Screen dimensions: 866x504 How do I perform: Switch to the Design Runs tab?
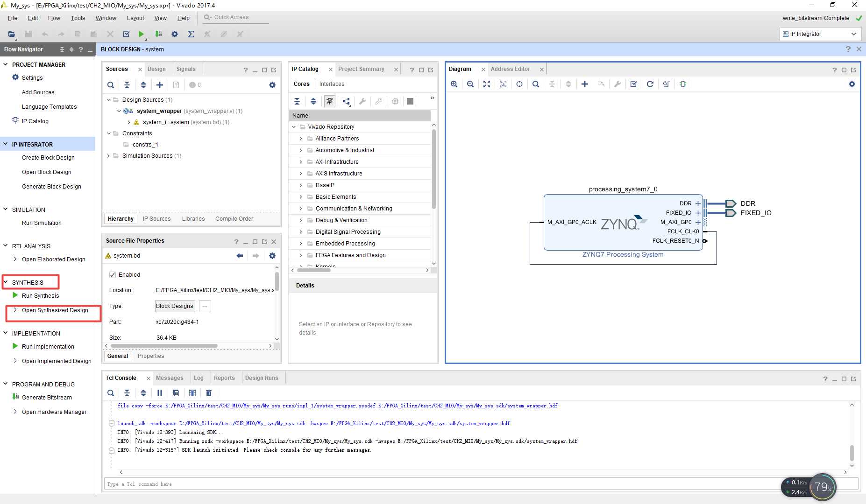point(262,378)
